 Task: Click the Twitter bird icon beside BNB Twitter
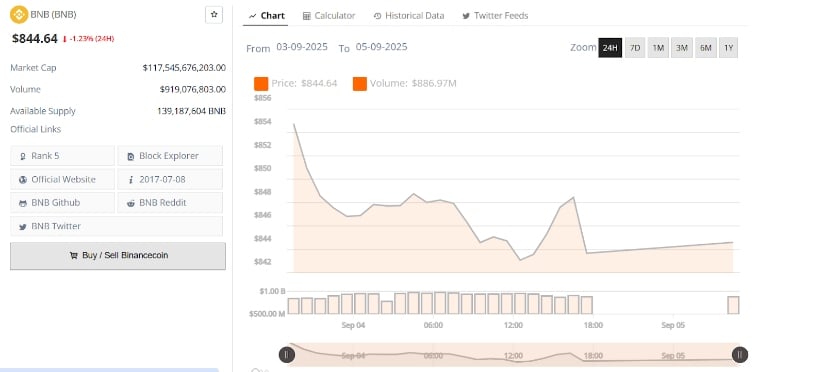click(23, 227)
